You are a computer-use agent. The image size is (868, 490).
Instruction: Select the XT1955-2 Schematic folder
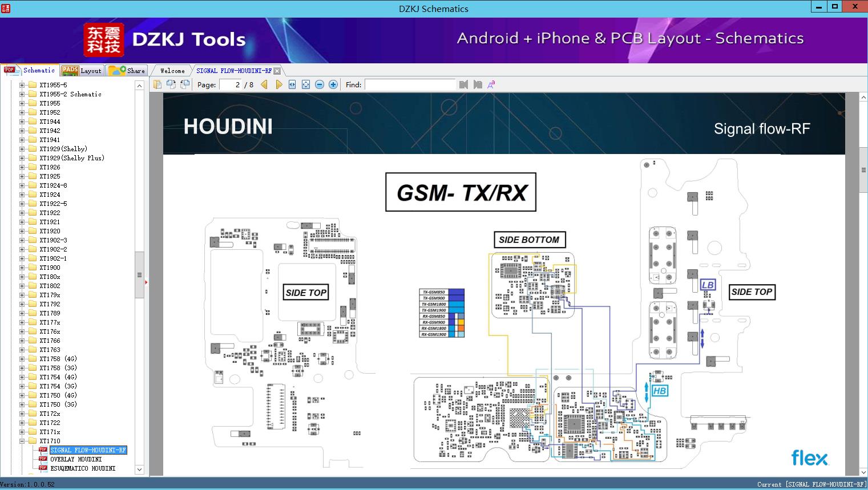coord(70,94)
